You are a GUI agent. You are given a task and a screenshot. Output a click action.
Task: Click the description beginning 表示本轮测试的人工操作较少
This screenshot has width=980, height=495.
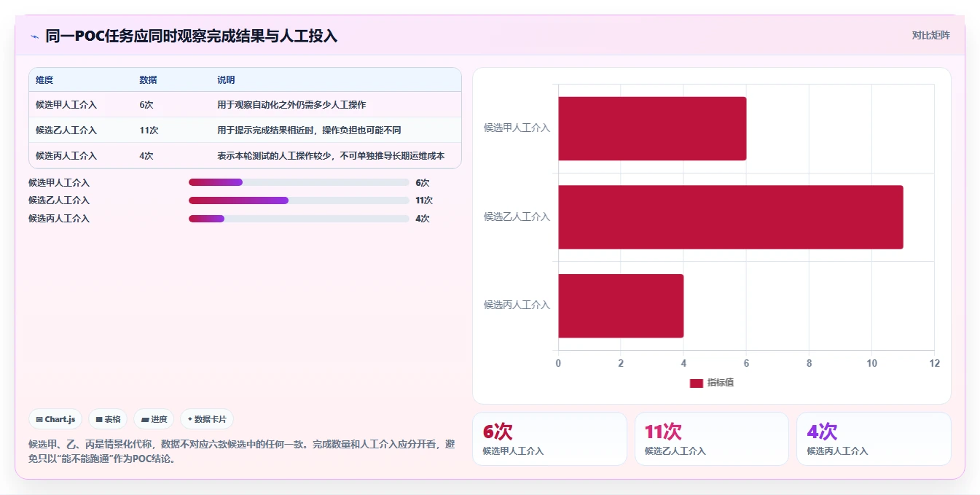coord(331,156)
